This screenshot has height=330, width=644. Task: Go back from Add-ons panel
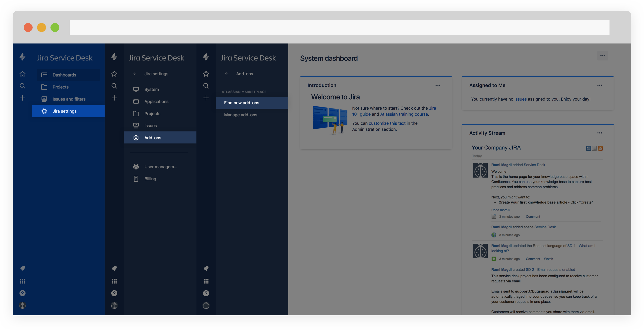pos(227,74)
